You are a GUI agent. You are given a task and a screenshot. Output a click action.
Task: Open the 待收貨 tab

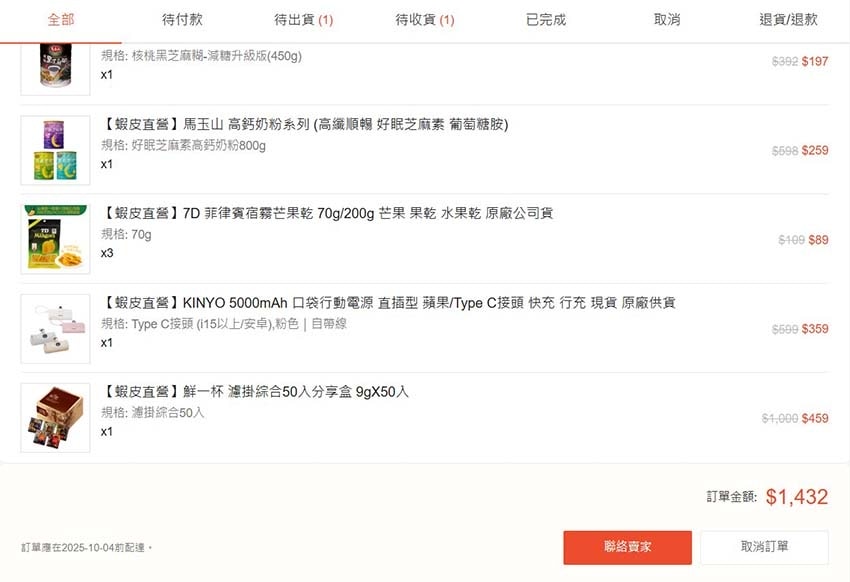[x=424, y=20]
